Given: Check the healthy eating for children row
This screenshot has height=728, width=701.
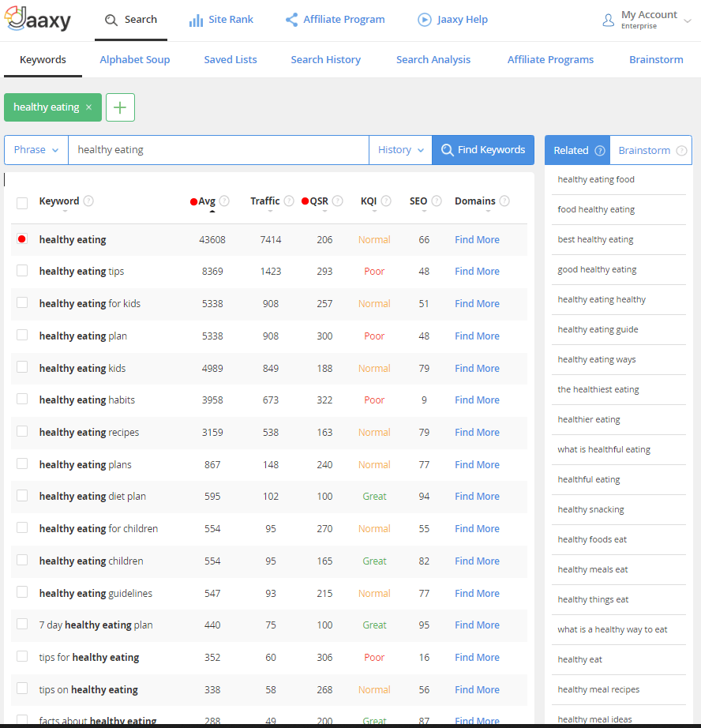Looking at the screenshot, I should point(22,528).
